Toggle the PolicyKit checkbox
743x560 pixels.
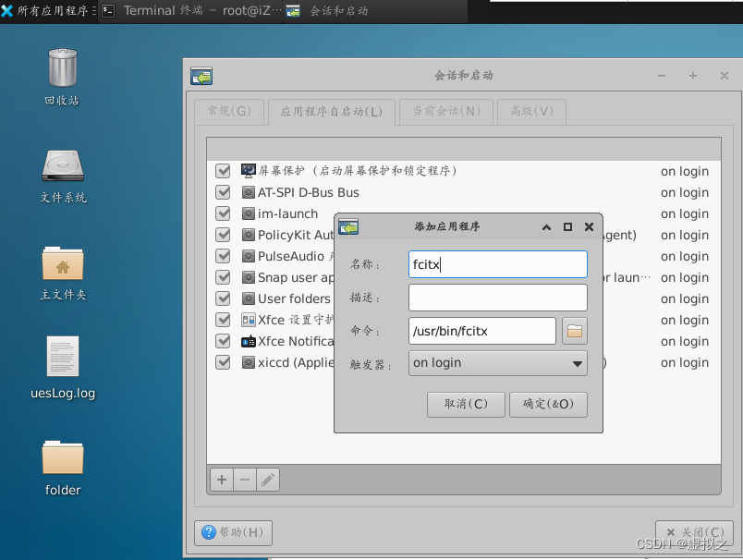223,235
